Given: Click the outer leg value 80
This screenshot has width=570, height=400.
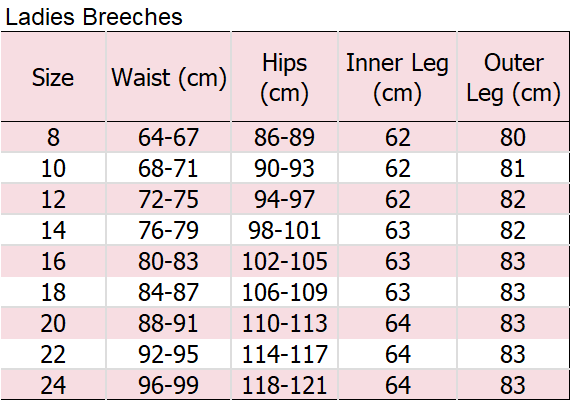Looking at the screenshot, I should 513,137.
